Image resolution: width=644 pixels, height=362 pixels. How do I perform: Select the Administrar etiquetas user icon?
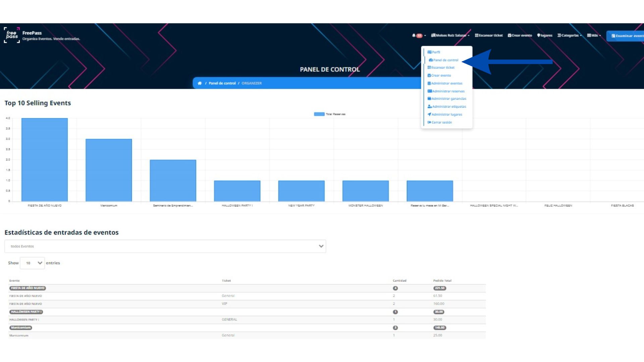point(429,106)
